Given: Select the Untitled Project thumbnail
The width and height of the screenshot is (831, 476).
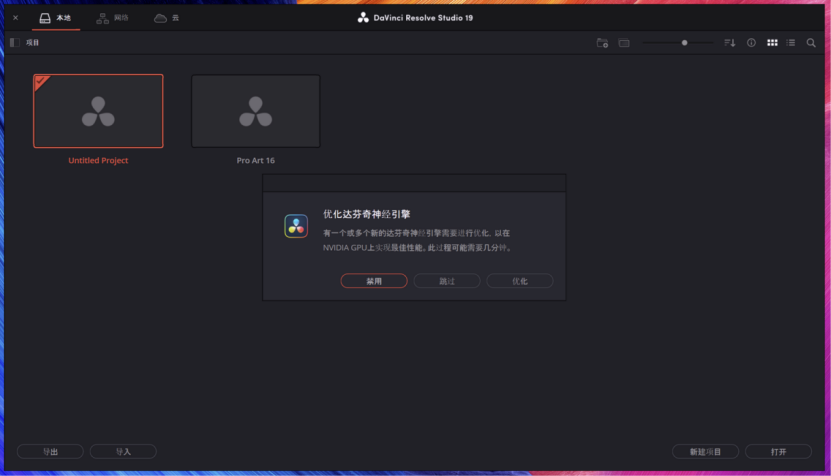Looking at the screenshot, I should [x=98, y=111].
